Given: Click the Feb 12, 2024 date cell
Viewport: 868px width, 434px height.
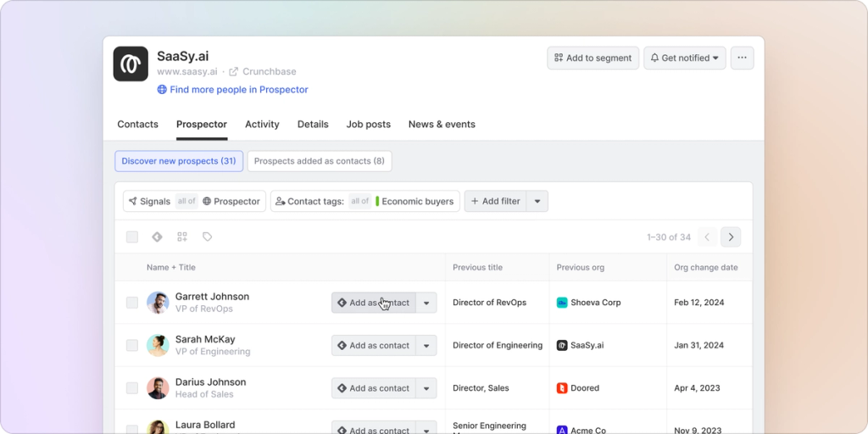Looking at the screenshot, I should 699,303.
